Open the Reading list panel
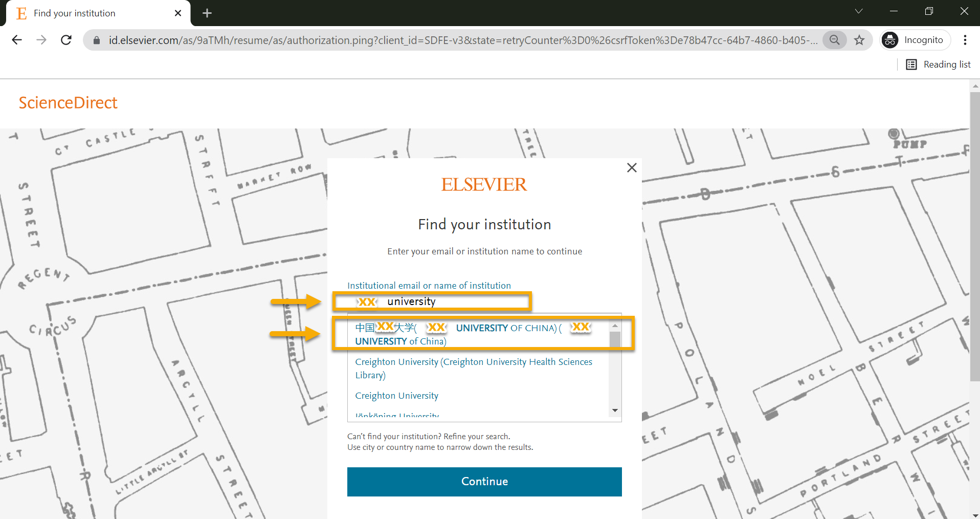The image size is (980, 519). pyautogui.click(x=938, y=64)
